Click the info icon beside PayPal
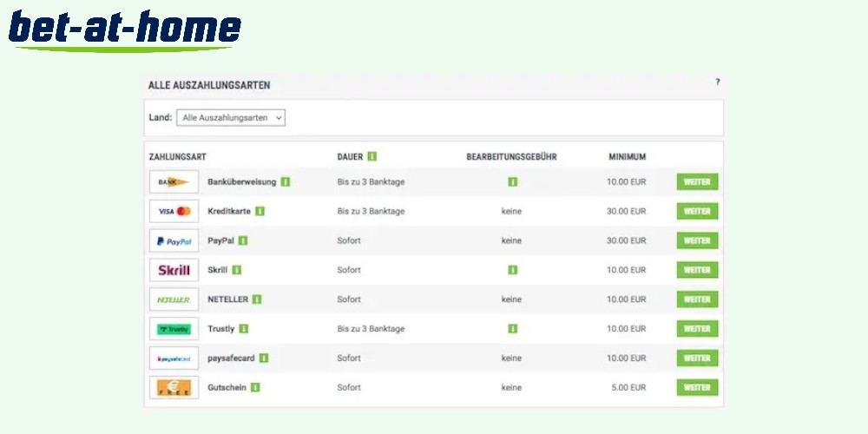This screenshot has width=868, height=434. (x=242, y=240)
